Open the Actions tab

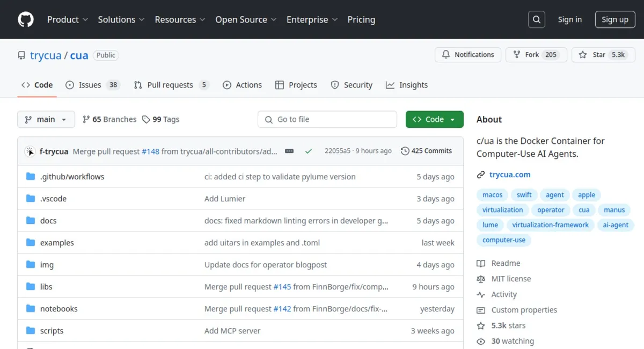click(x=242, y=85)
